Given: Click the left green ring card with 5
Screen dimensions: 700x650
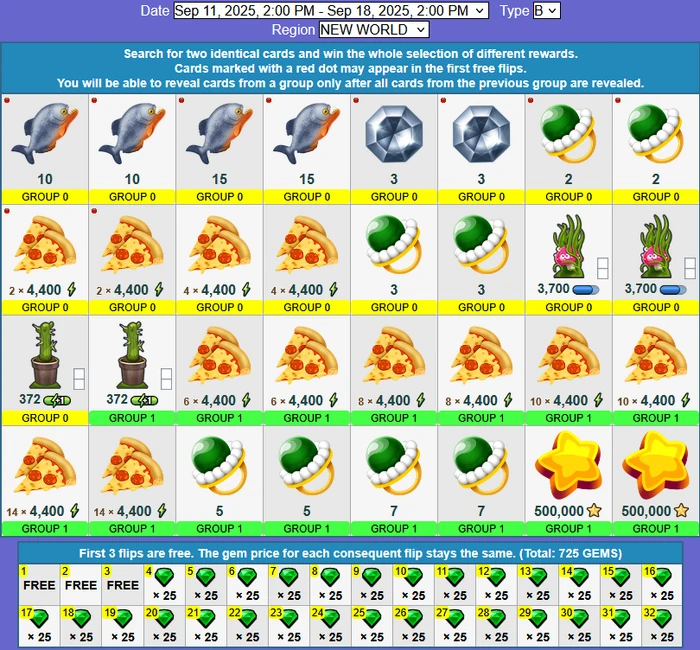Looking at the screenshot, I should 219,482.
